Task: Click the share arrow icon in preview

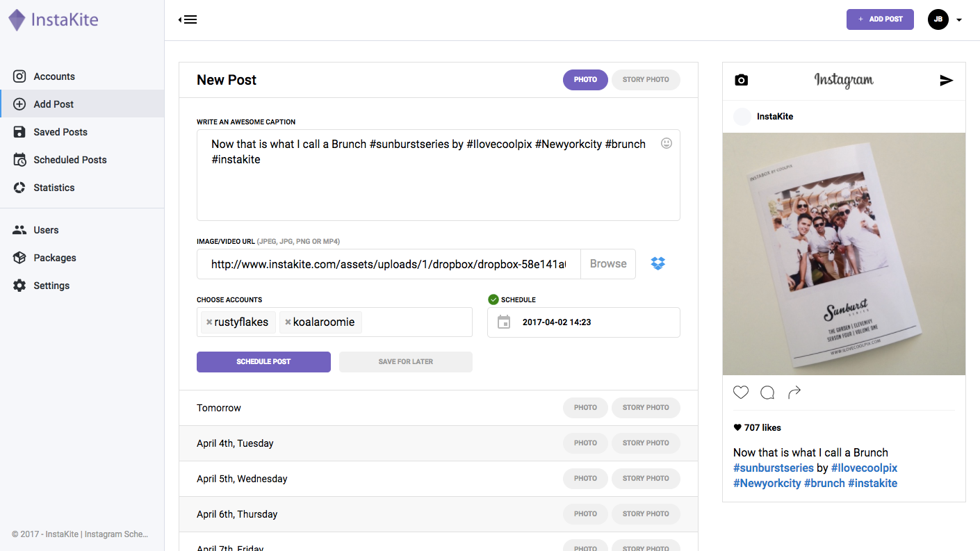Action: (794, 393)
